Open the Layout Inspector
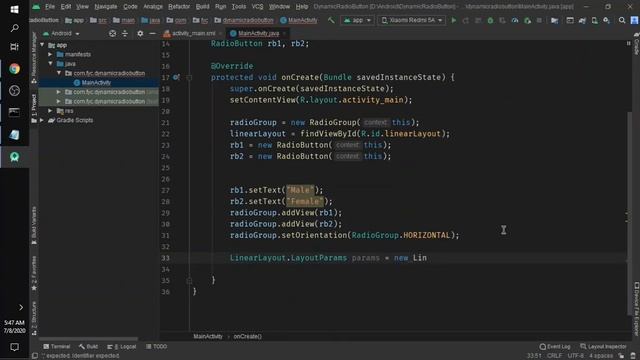Screen dimensions: 640x360 point(603,347)
